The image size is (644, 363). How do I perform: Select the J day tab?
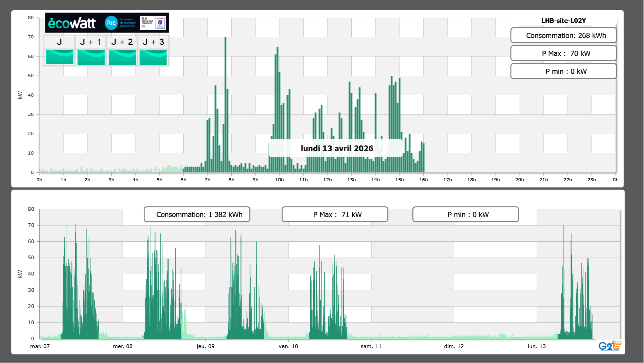click(x=59, y=42)
